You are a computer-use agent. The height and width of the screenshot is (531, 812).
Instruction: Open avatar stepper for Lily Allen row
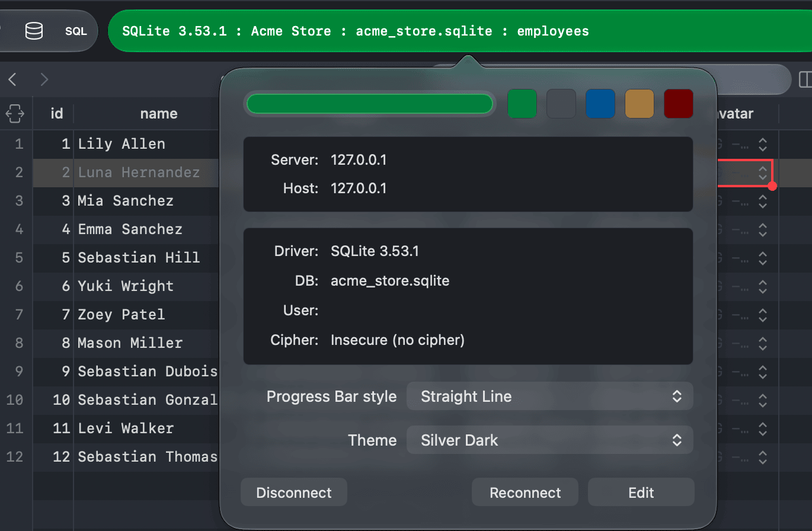point(763,144)
